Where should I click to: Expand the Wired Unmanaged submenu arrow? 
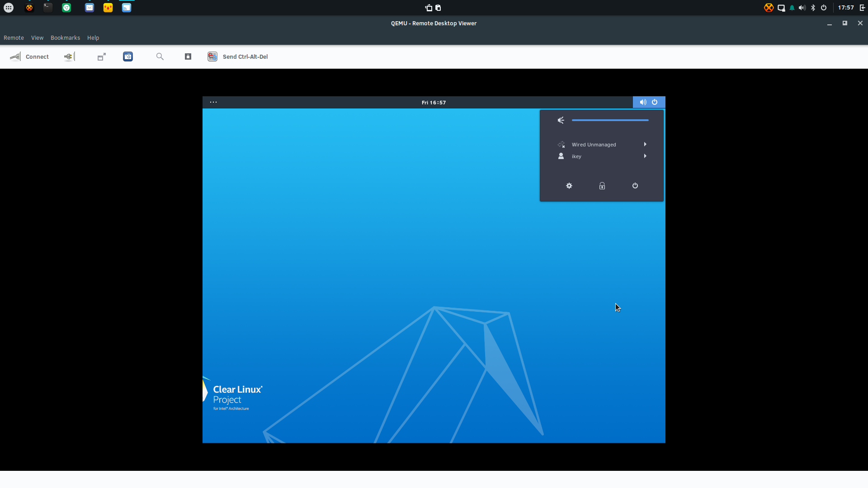click(645, 145)
